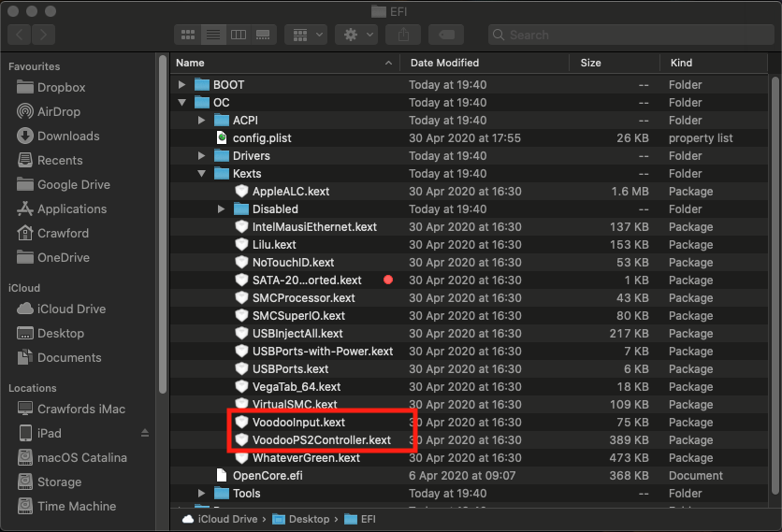This screenshot has width=782, height=532.
Task: Open iCloud Drive in the sidebar
Action: coord(61,309)
